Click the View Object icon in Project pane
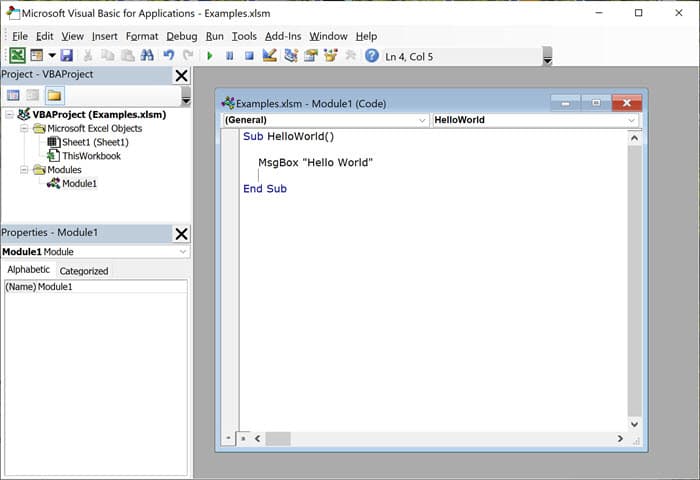Viewport: 700px width, 480px height. point(33,95)
